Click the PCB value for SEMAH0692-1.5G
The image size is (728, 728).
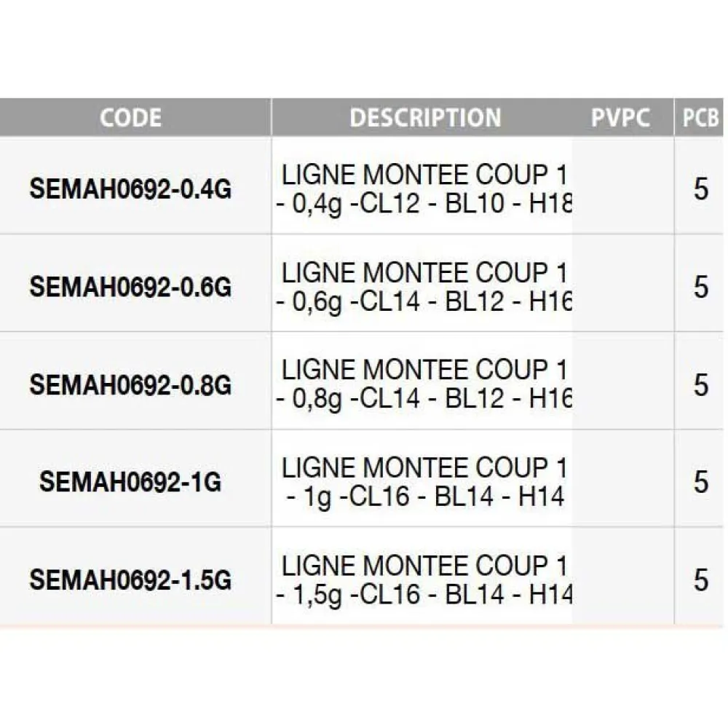click(x=700, y=579)
